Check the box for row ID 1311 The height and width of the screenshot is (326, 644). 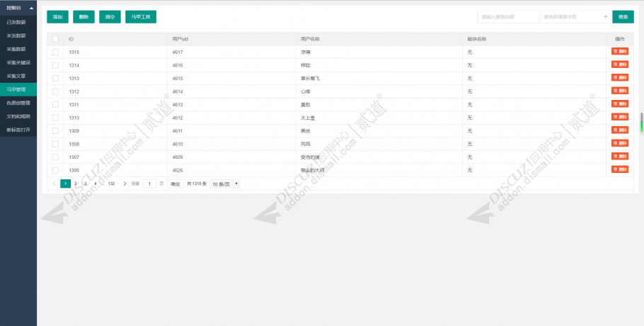point(55,104)
